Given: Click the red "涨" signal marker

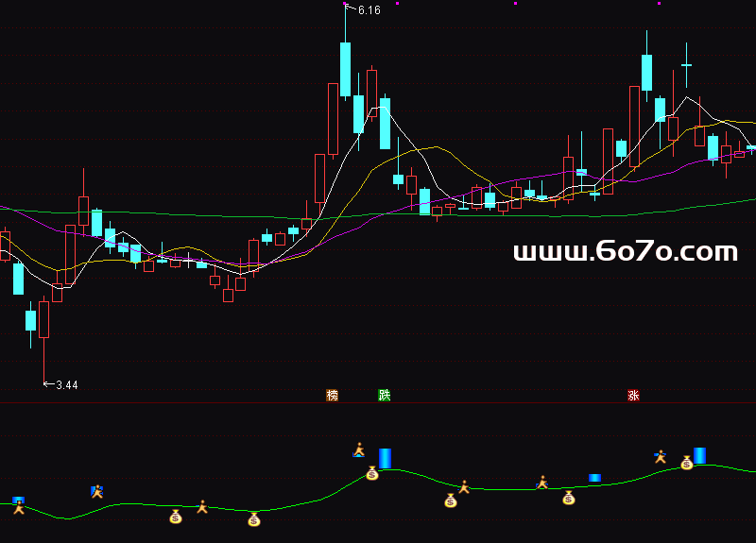Looking at the screenshot, I should [x=633, y=395].
